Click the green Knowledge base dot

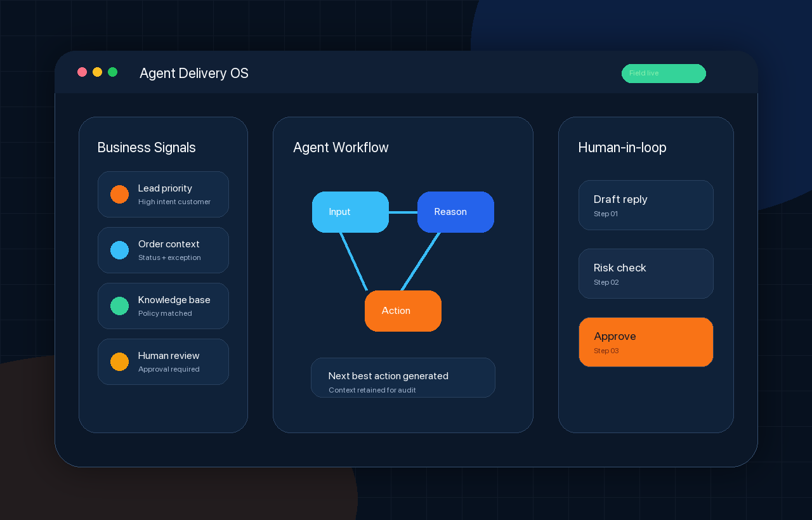pyautogui.click(x=119, y=306)
